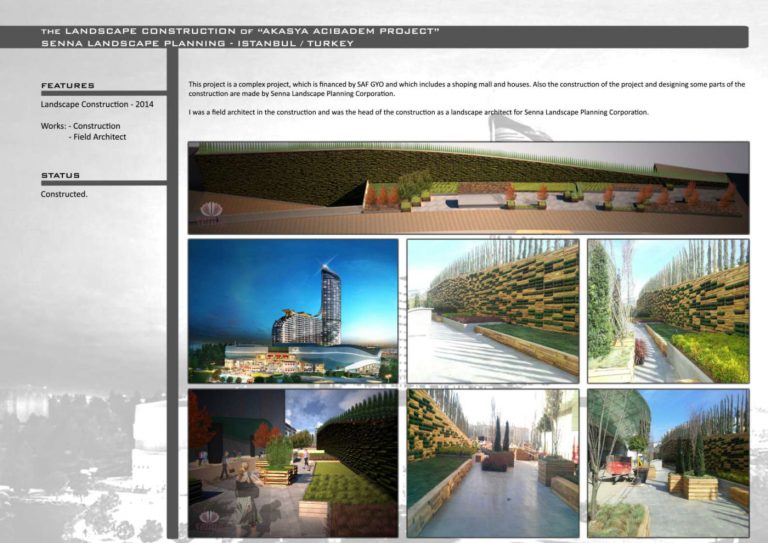Select the green wall photo with curved path
The image size is (768, 543).
pyautogui.click(x=493, y=311)
